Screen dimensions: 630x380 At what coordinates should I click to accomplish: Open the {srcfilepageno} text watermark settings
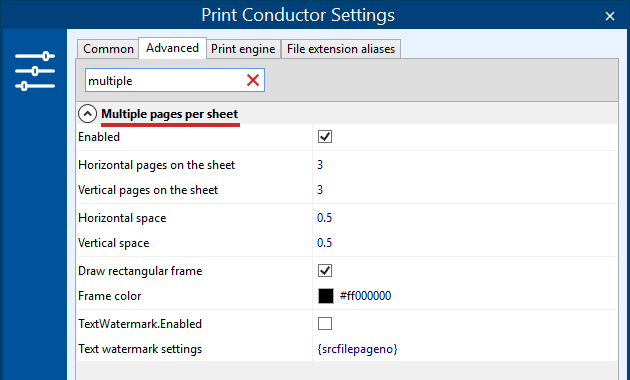click(x=357, y=349)
